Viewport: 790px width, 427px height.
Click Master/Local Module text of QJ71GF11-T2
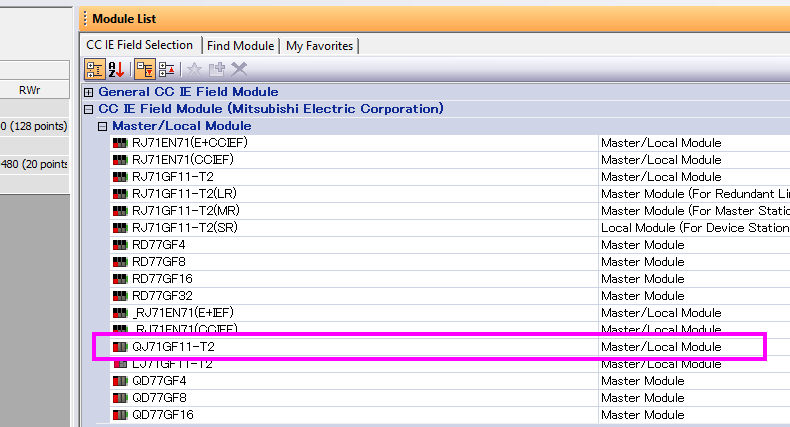661,347
